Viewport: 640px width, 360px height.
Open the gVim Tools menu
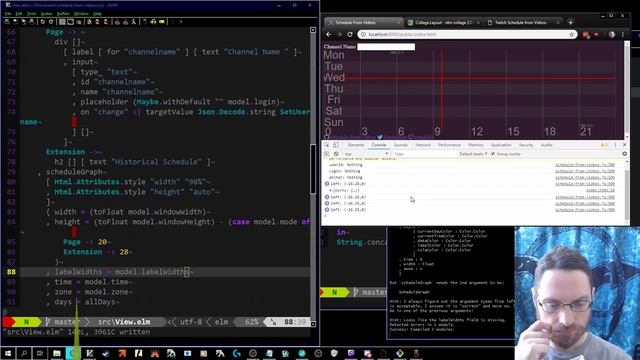coord(31,14)
